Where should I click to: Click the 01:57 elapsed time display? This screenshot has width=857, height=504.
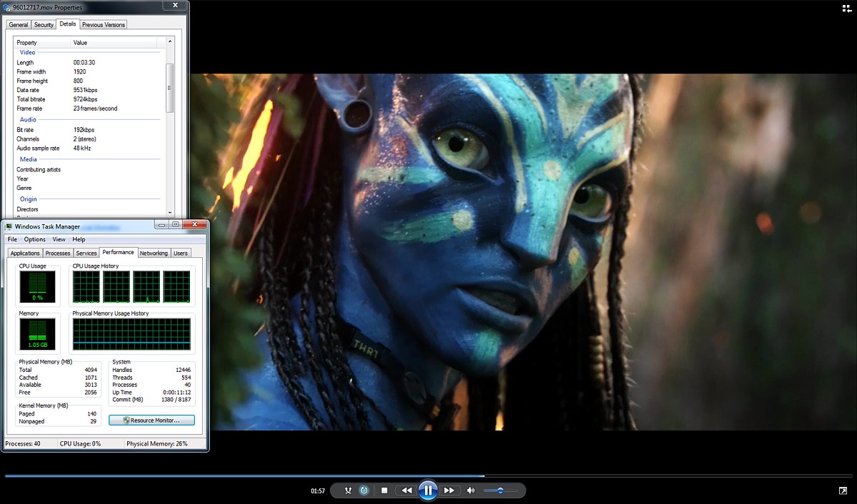click(x=318, y=491)
